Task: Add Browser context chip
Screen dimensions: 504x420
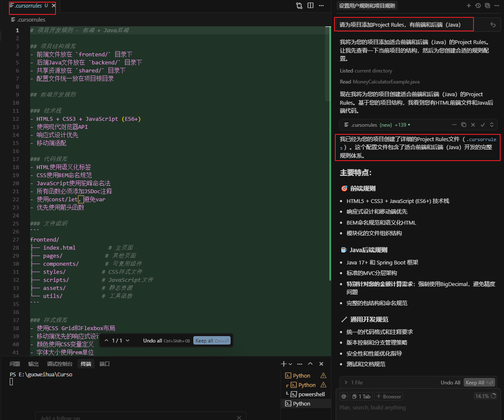Action: pos(389,397)
